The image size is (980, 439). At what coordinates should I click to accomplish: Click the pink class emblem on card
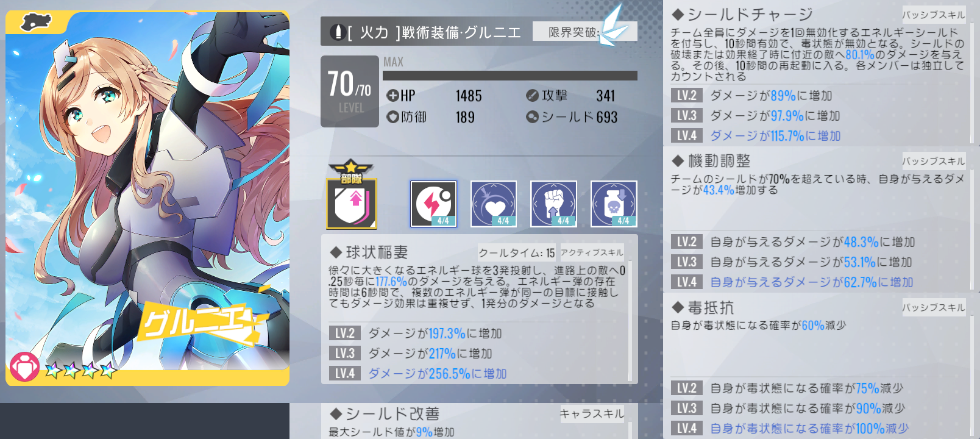point(24,368)
